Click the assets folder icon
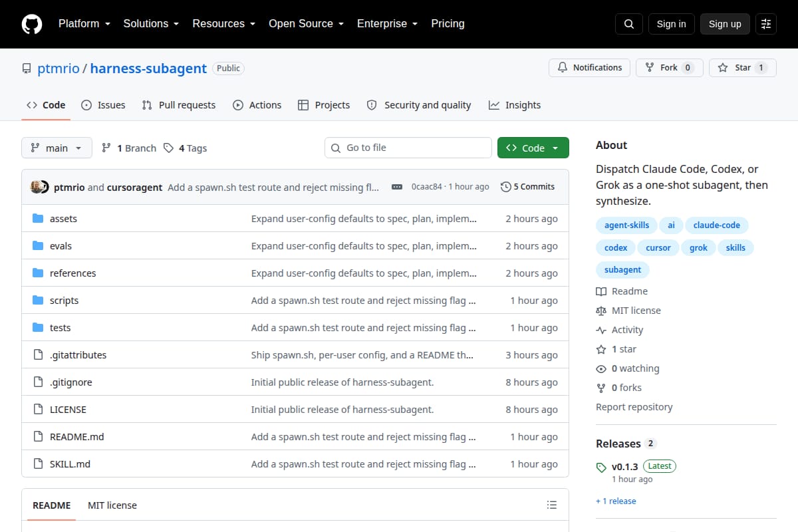The image size is (798, 532). pos(38,219)
